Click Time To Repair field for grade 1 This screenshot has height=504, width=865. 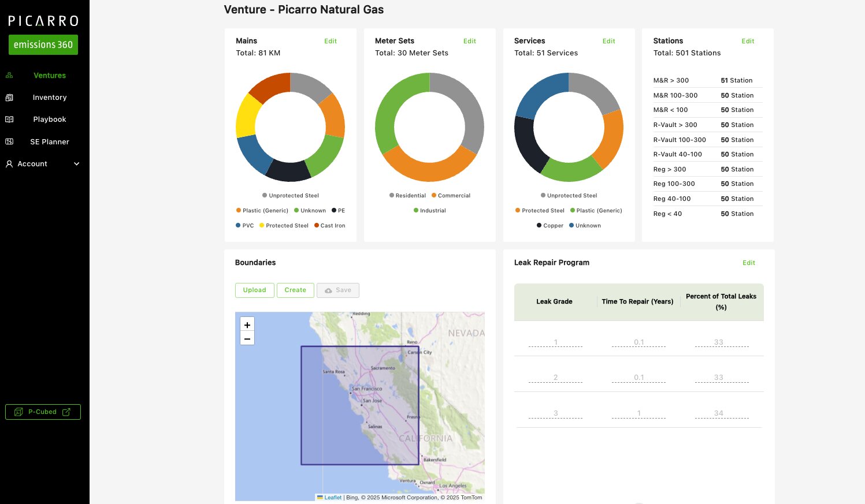(638, 342)
